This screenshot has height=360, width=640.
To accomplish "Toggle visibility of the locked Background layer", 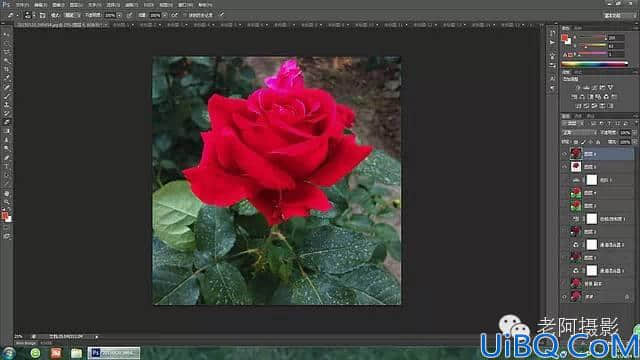I will pyautogui.click(x=564, y=297).
